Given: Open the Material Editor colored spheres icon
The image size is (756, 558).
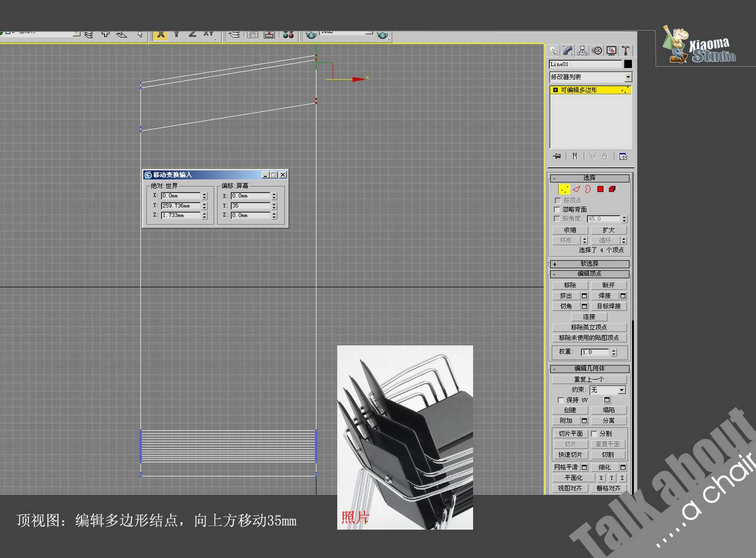Looking at the screenshot, I should [x=288, y=34].
